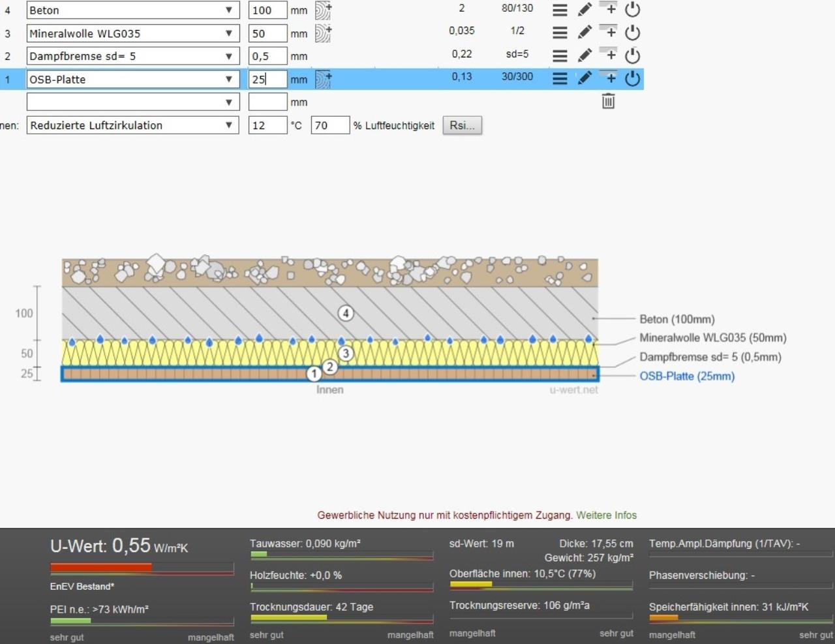This screenshot has width=835, height=644.
Task: Click the trash icon below the layers
Action: [x=608, y=101]
